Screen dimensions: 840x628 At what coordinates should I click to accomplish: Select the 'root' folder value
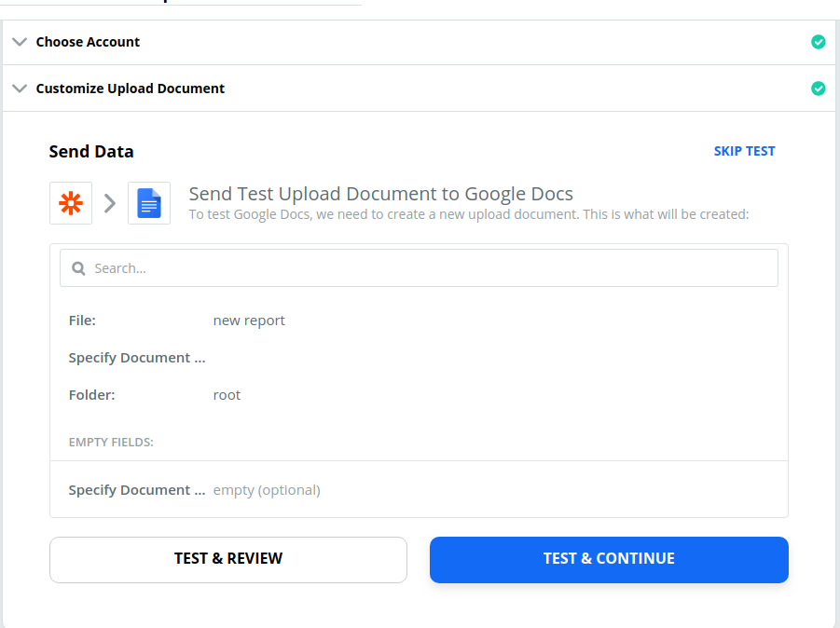tap(227, 394)
